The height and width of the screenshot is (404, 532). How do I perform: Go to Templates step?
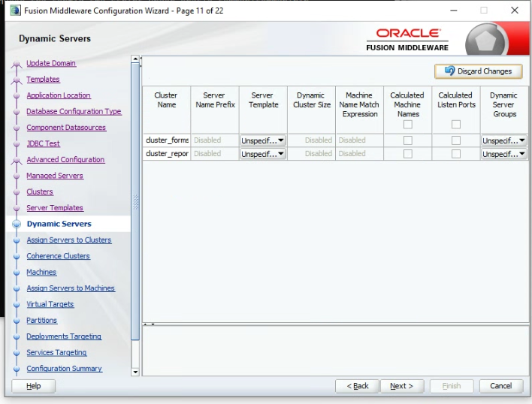pyautogui.click(x=43, y=80)
